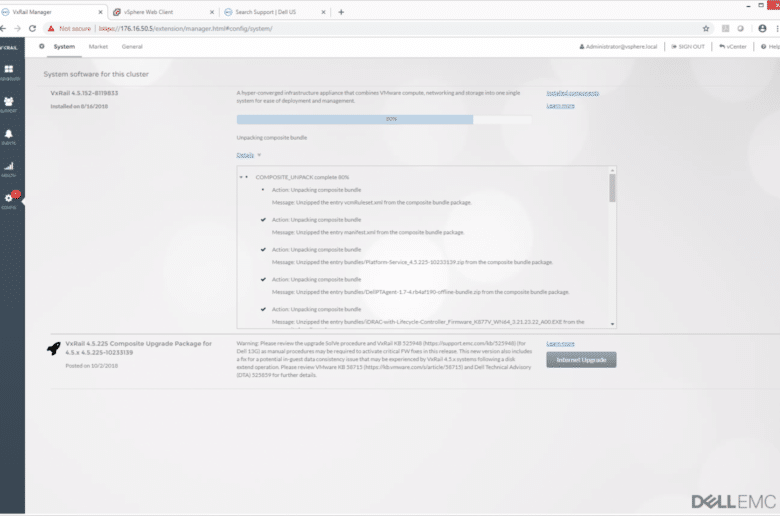Click the Platform-Service_4.5.225 zip message line
Image resolution: width=780 pixels, height=516 pixels.
coord(412,262)
